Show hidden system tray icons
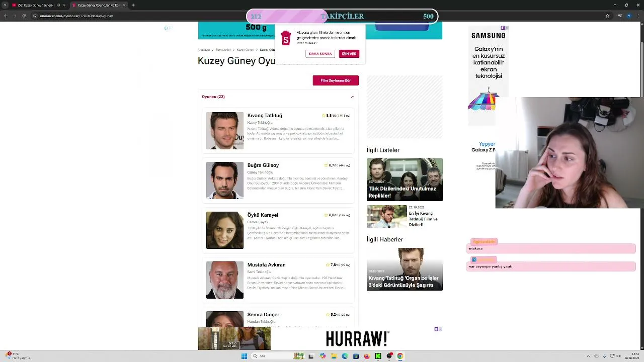The width and height of the screenshot is (644, 362). pyautogui.click(x=588, y=356)
